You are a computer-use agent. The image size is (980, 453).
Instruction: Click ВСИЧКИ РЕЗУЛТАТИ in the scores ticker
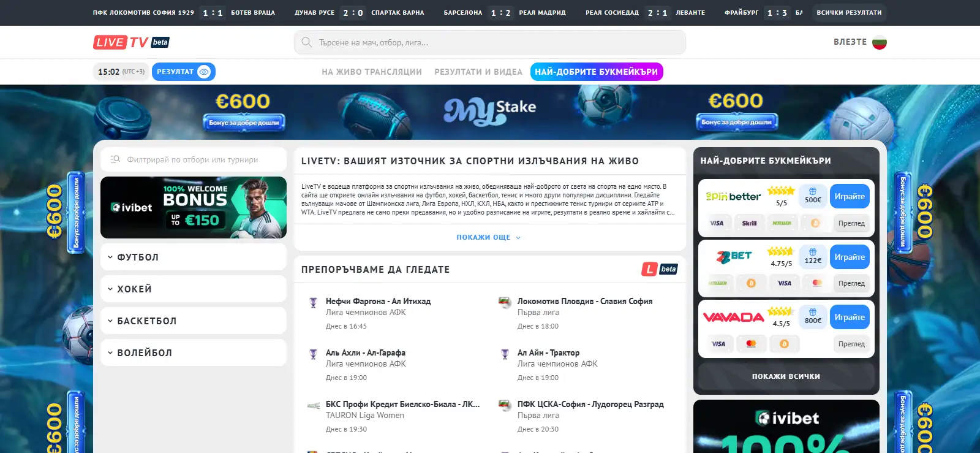point(849,13)
